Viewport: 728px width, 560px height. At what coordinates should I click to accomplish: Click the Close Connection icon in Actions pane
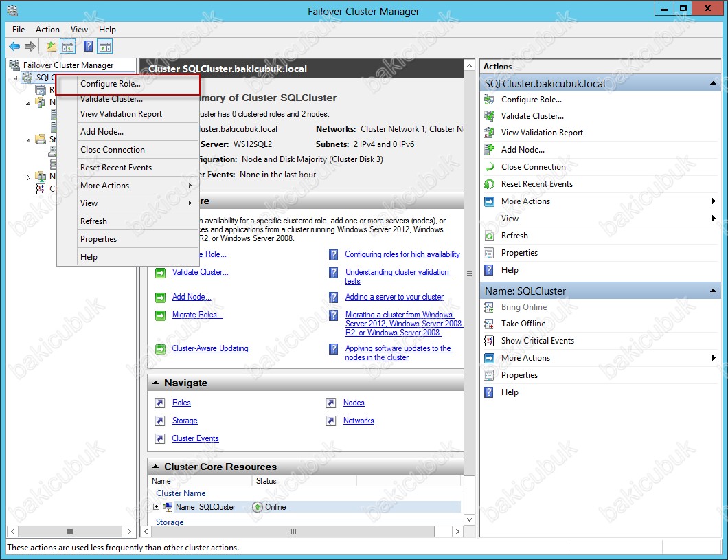tap(489, 167)
